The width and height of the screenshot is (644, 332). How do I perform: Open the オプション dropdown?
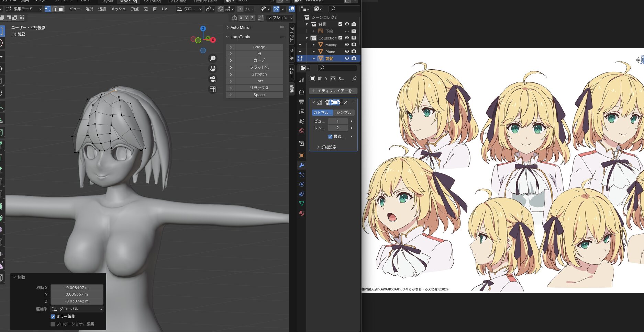tap(280, 18)
